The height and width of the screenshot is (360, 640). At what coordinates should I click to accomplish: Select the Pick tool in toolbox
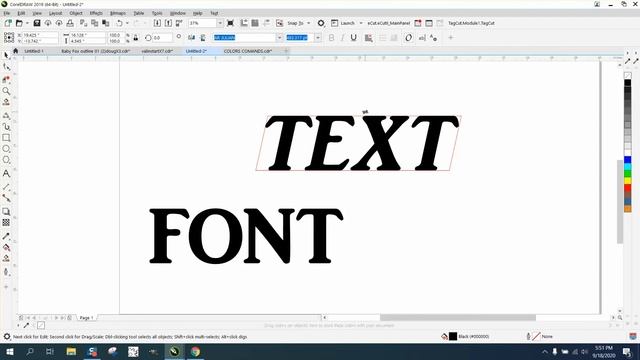click(6, 55)
